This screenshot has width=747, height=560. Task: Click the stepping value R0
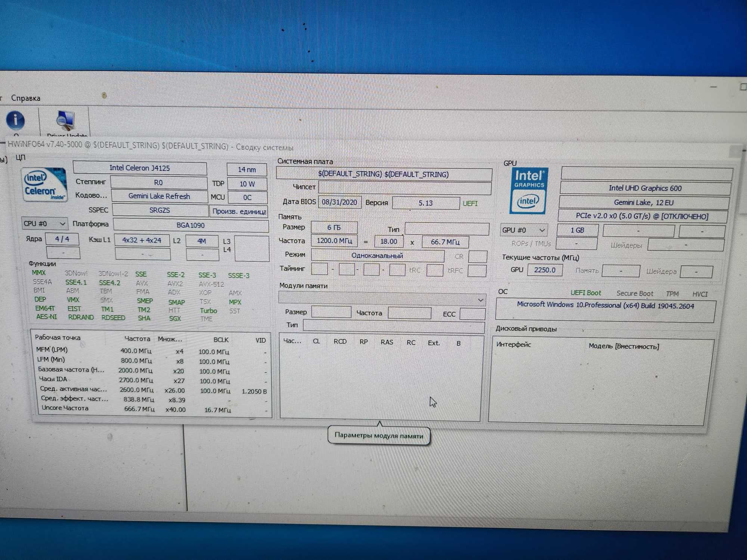pos(158,183)
